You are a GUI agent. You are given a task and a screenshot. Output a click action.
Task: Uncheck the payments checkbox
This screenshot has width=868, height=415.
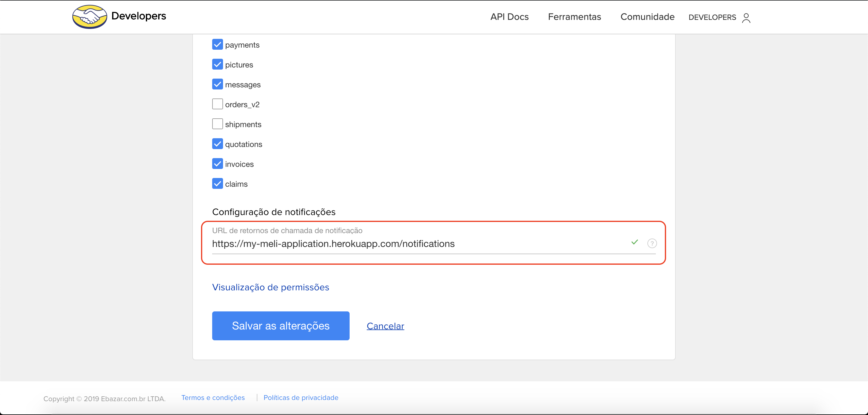pos(217,45)
